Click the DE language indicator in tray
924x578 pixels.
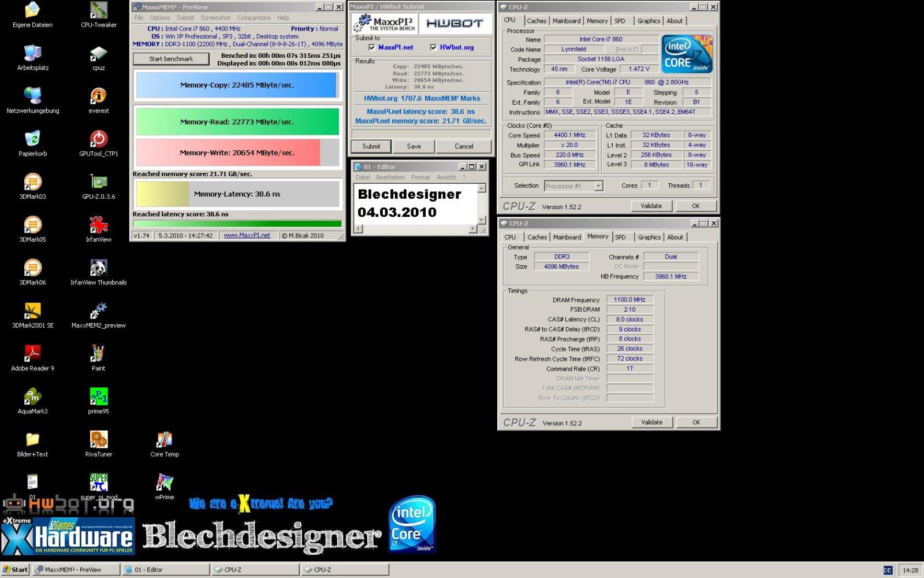[888, 570]
